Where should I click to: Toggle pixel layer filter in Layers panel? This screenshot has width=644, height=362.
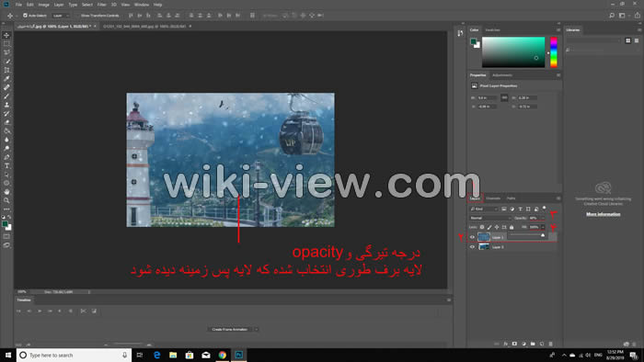pyautogui.click(x=504, y=209)
